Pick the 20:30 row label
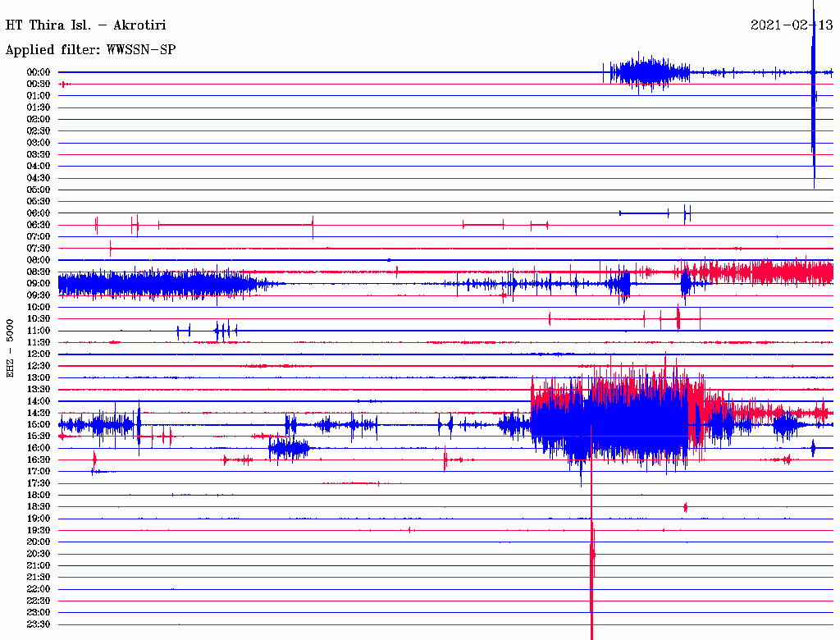840x640 pixels. (x=39, y=554)
